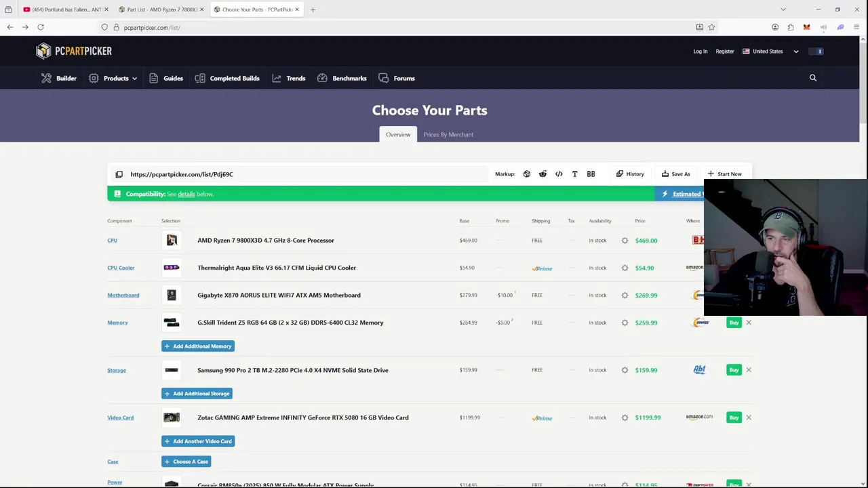Open price settings gear for Samsung 990 Pro
This screenshot has height=488, width=868.
[x=625, y=370]
